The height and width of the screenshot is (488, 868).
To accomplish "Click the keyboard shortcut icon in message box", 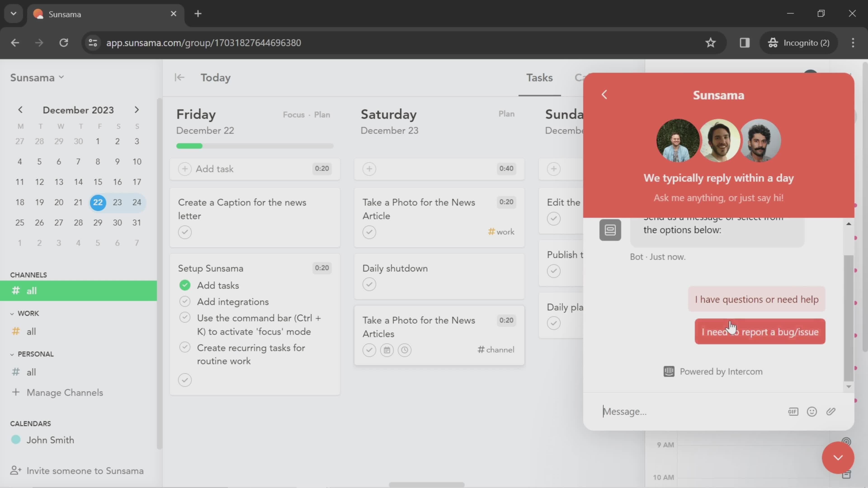I will 793,411.
